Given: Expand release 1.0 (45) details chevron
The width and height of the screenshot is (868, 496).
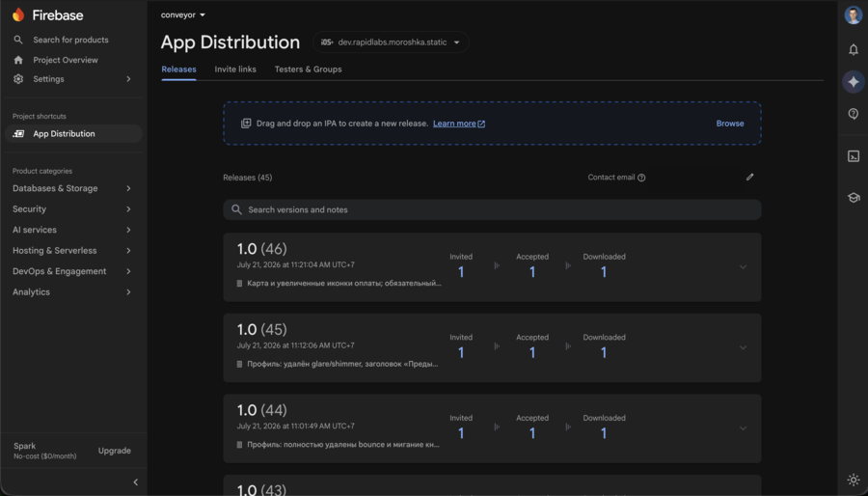Looking at the screenshot, I should tap(743, 347).
